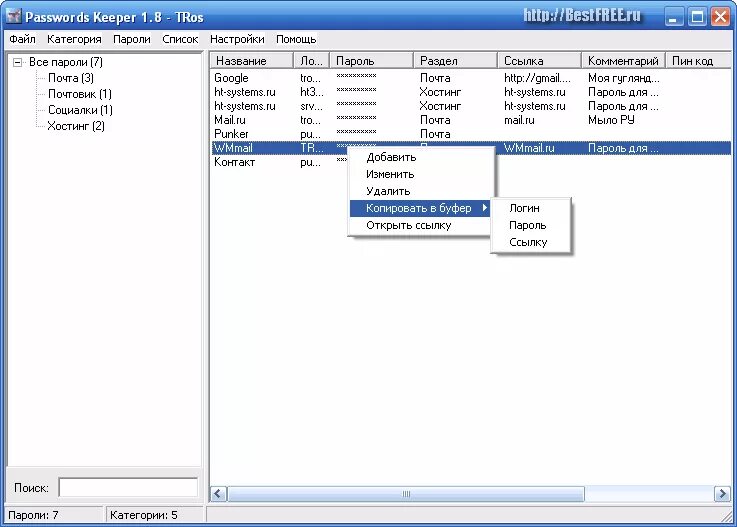The width and height of the screenshot is (737, 527).
Task: Open the Список menu
Action: (x=180, y=39)
